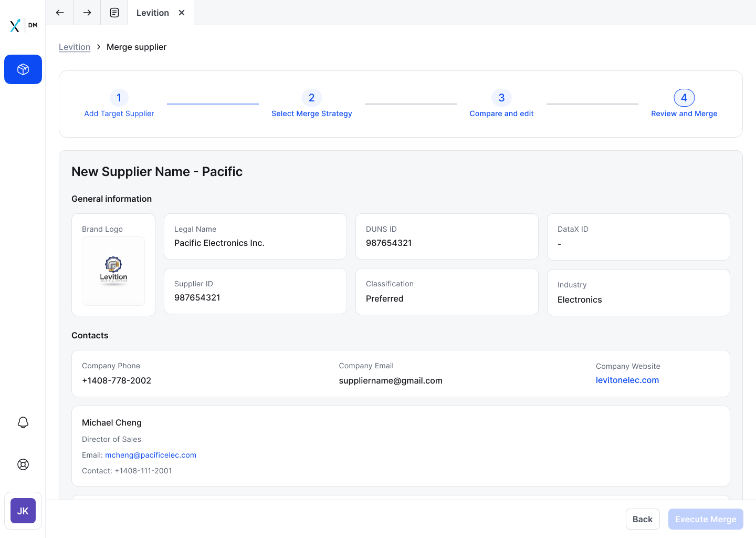The height and width of the screenshot is (538, 756).
Task: Click the Classification value Preferred
Action: click(x=385, y=298)
